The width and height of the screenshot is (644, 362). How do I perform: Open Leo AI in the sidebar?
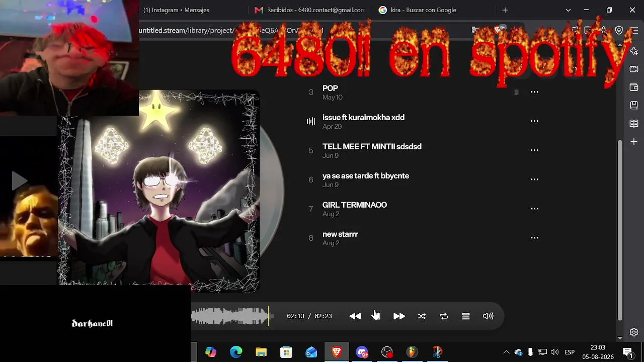pyautogui.click(x=634, y=51)
